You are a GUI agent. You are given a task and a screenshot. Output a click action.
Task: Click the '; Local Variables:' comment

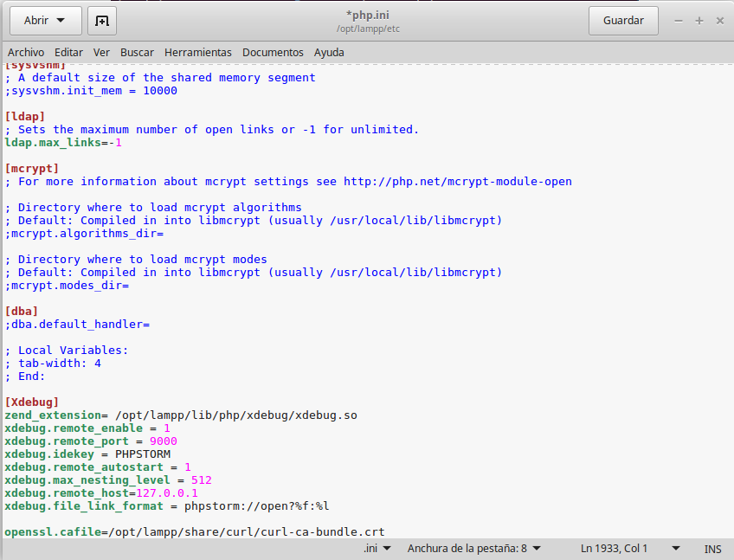67,351
